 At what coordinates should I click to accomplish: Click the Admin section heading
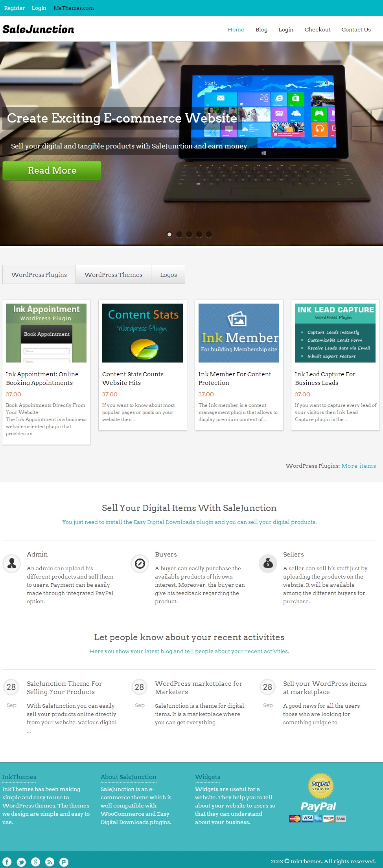(x=37, y=554)
